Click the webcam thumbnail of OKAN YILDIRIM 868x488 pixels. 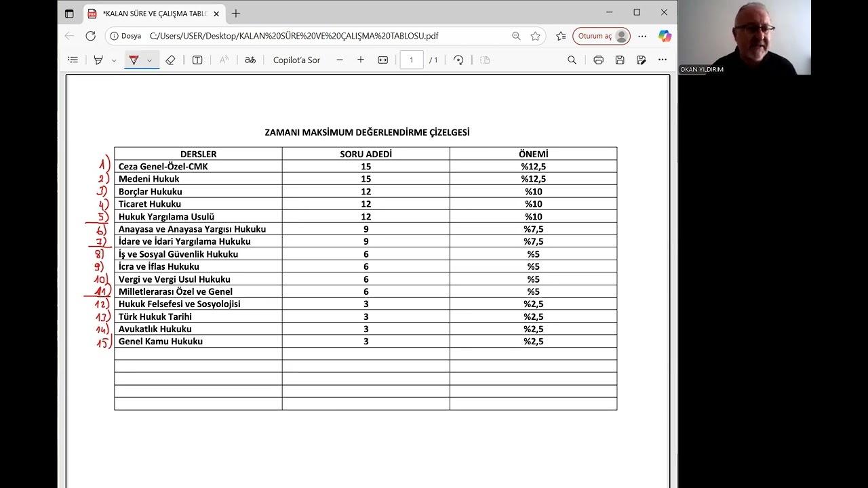tap(745, 37)
